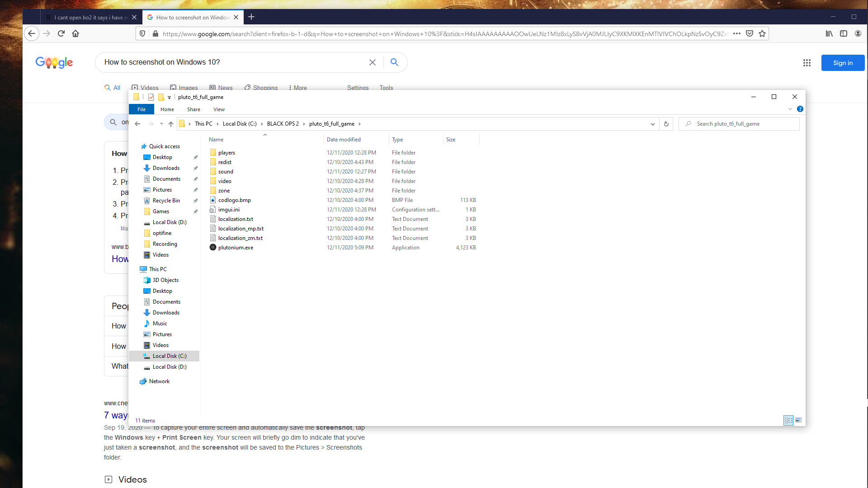Switch to details view icon
868x488 pixels.
tap(788, 420)
